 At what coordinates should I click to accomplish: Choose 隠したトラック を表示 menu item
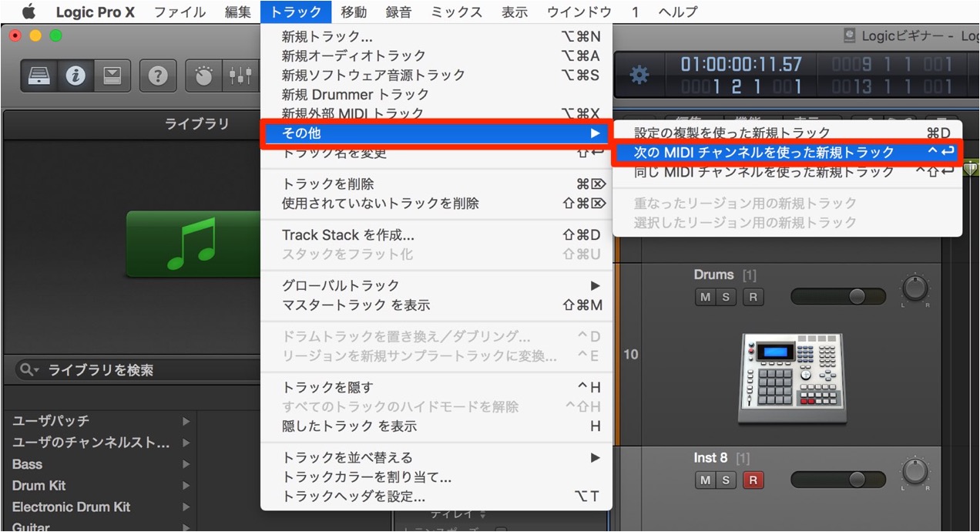pyautogui.click(x=436, y=426)
